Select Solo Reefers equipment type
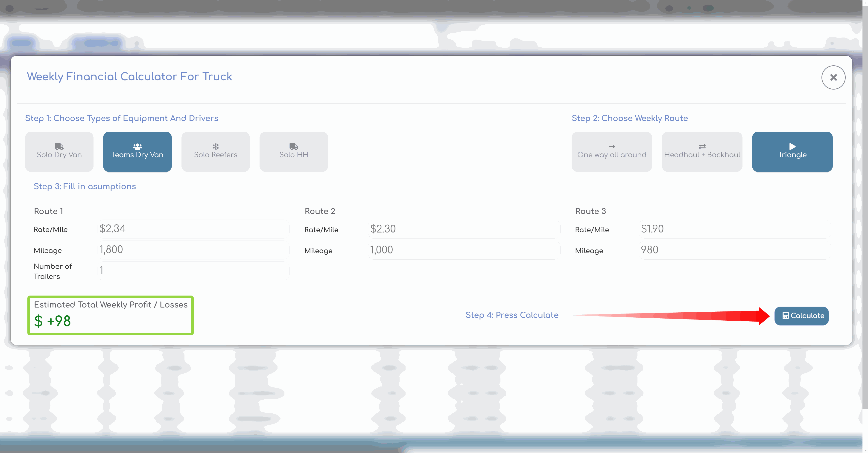This screenshot has width=868, height=453. [x=215, y=152]
